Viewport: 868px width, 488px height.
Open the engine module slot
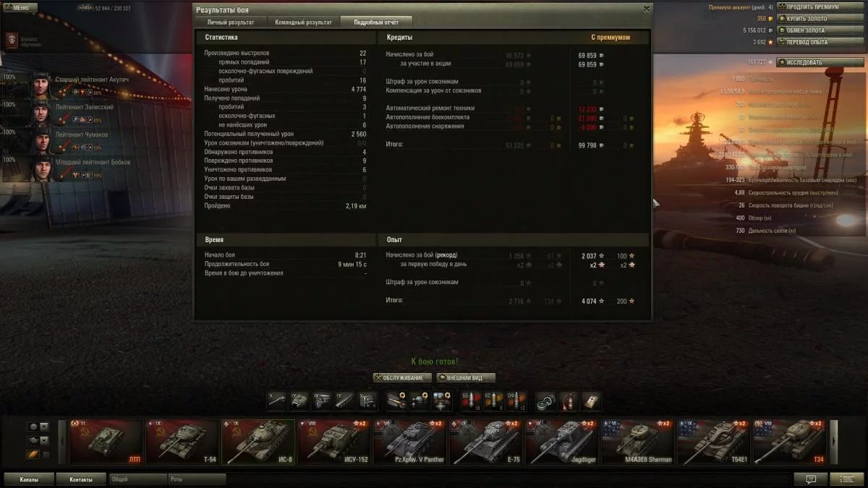(x=323, y=401)
